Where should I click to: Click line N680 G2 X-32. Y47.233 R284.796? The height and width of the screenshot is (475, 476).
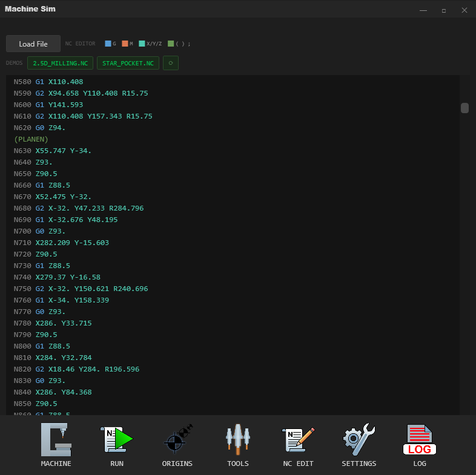click(79, 208)
